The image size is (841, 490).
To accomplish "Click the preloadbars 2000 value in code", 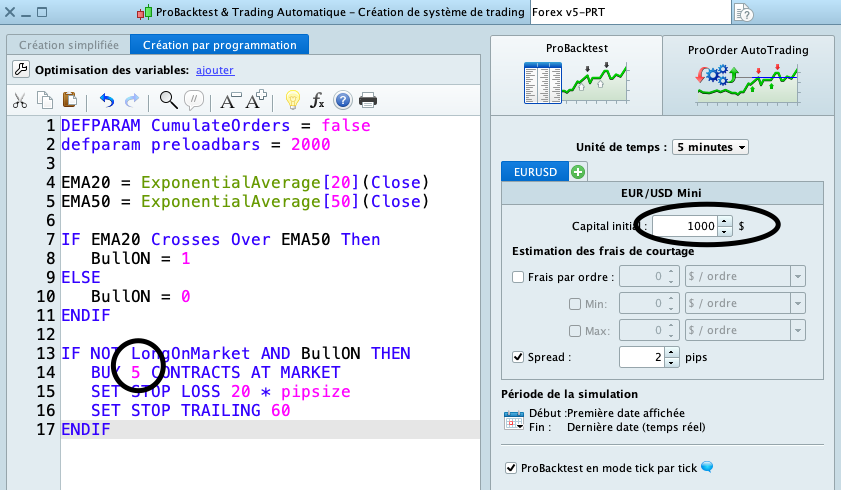I will (311, 145).
